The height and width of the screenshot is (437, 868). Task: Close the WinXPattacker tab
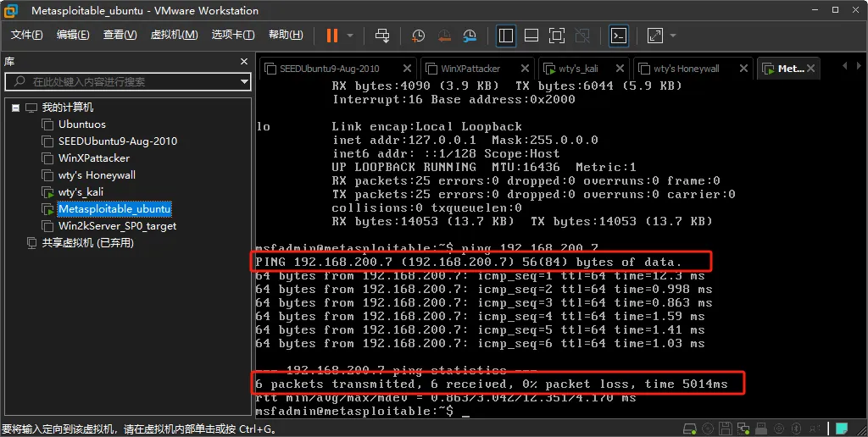pyautogui.click(x=526, y=69)
